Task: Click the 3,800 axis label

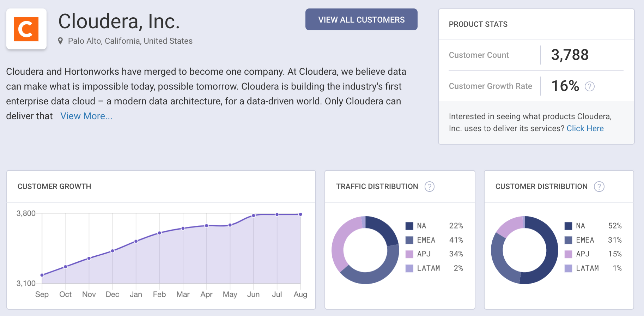Action: 26,213
